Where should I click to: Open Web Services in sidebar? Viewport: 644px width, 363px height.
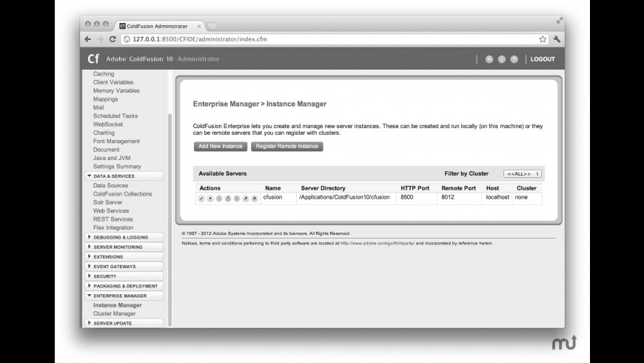click(x=111, y=211)
